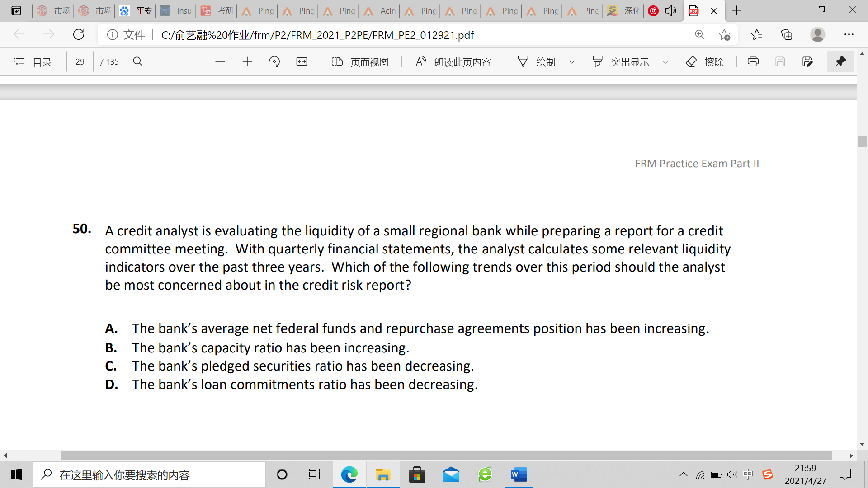
Task: Open File Explorer from taskbar
Action: [x=383, y=474]
